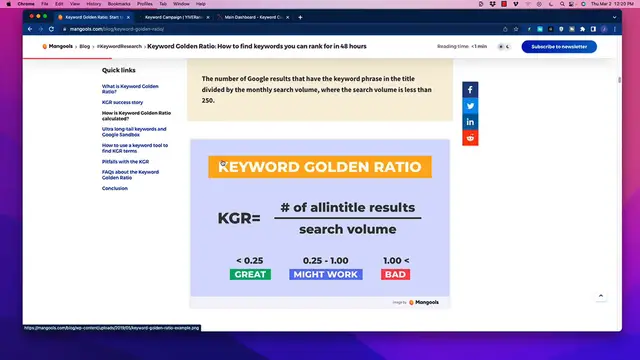Open Spotlight search in the menu bar

(562, 4)
